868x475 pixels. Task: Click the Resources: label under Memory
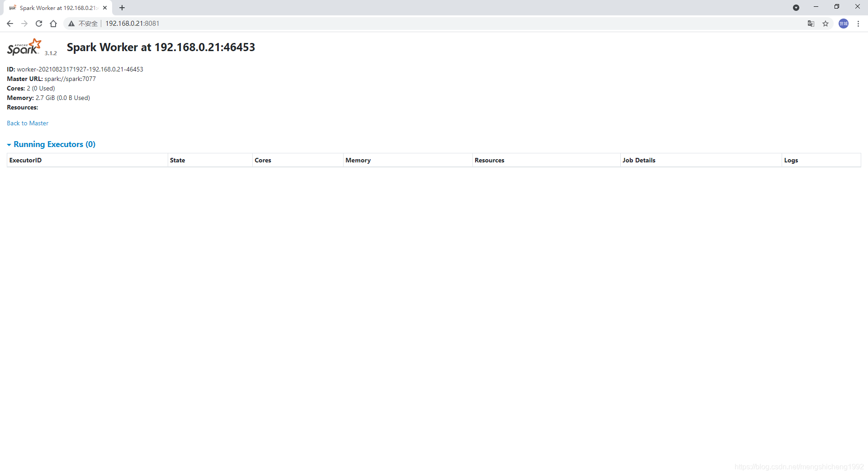pyautogui.click(x=23, y=107)
